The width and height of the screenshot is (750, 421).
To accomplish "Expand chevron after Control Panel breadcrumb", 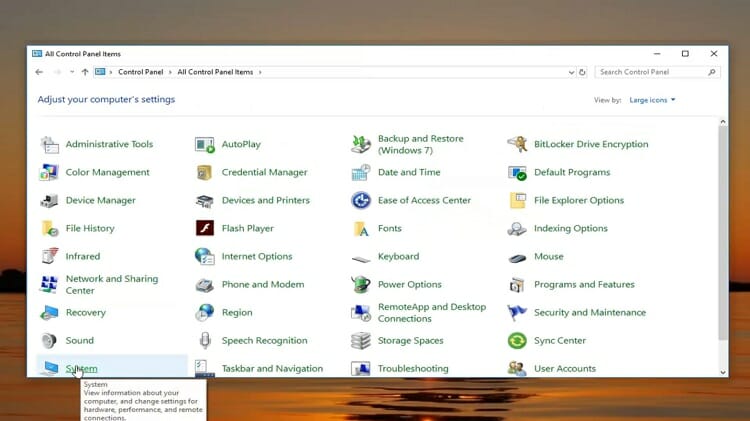I will coord(170,72).
